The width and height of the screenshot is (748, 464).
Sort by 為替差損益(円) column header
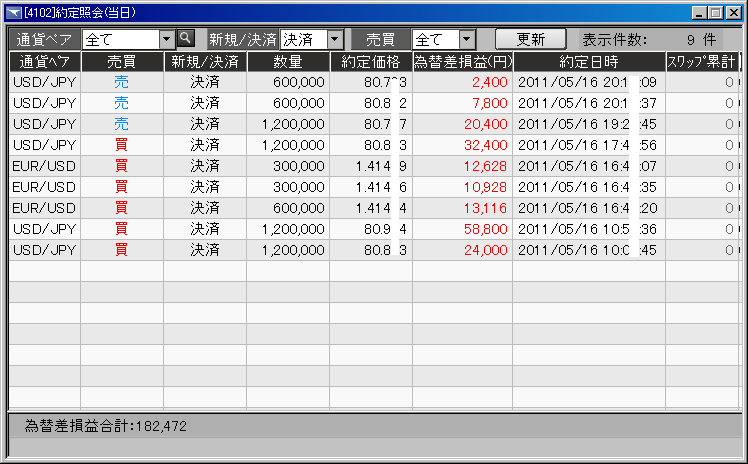pyautogui.click(x=462, y=61)
